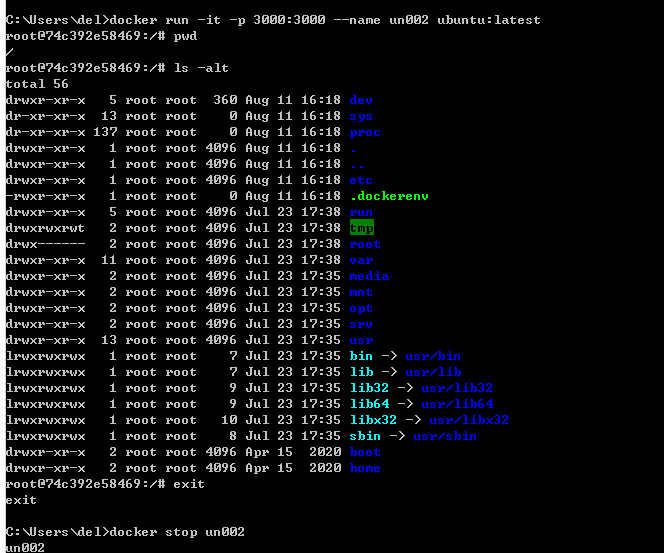Click the 'var' directory name
This screenshot has height=553, width=664.
coord(361,260)
